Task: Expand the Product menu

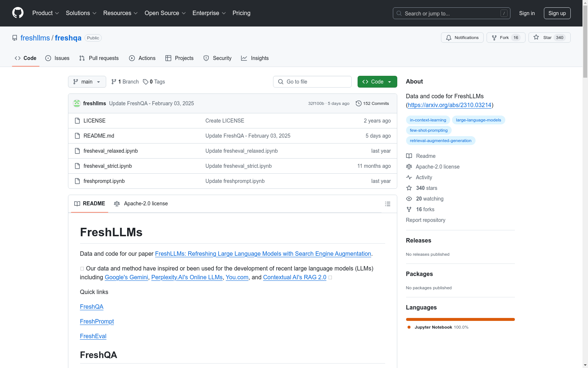Action: tap(46, 13)
